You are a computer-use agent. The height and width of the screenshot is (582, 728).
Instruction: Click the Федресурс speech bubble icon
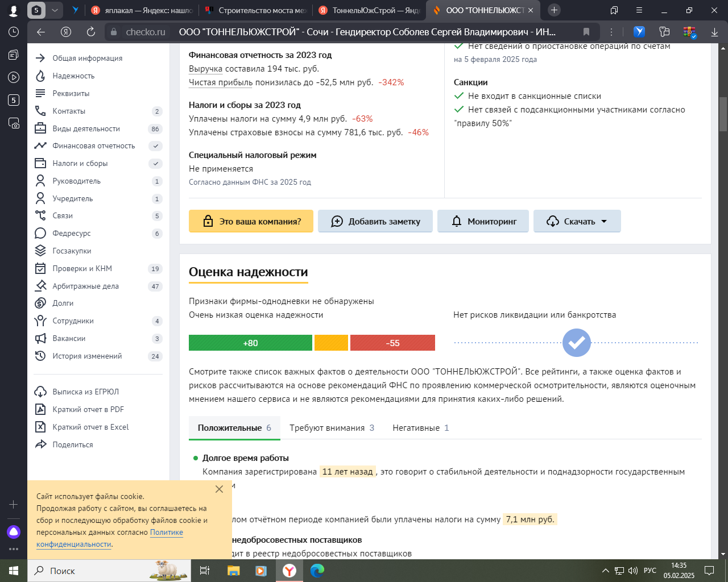click(40, 233)
